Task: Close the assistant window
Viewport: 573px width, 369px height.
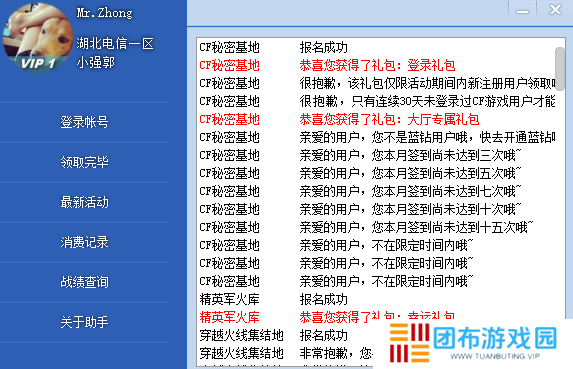Action: coord(555,9)
